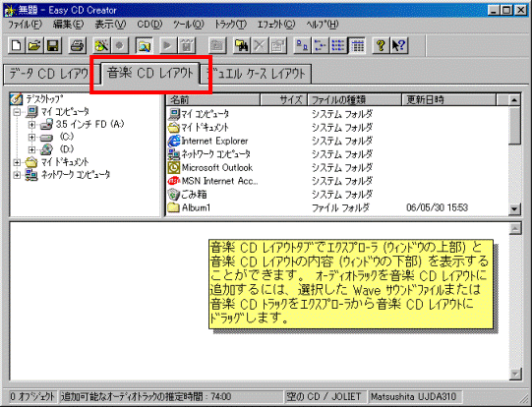Create a new CD layout with the blank page icon
This screenshot has height=407, width=532.
tap(16, 45)
